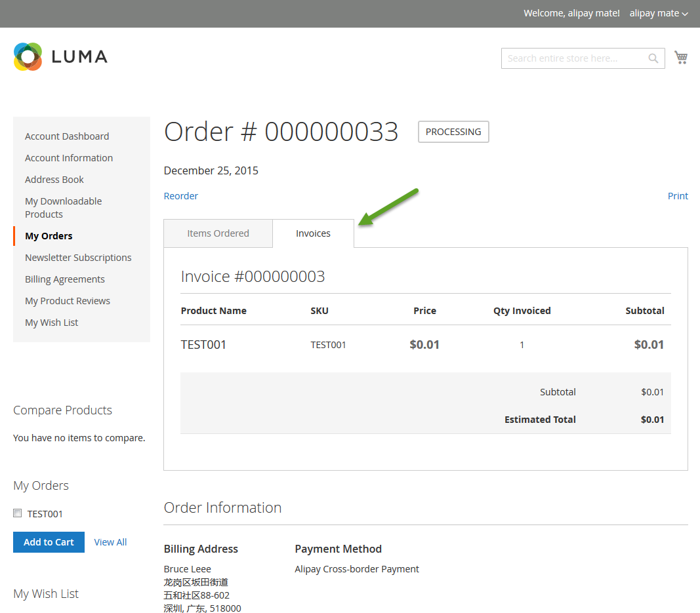Viewport: 700px width, 613px height.
Task: Select the TEST001 checkbox under My Orders
Action: tap(17, 513)
